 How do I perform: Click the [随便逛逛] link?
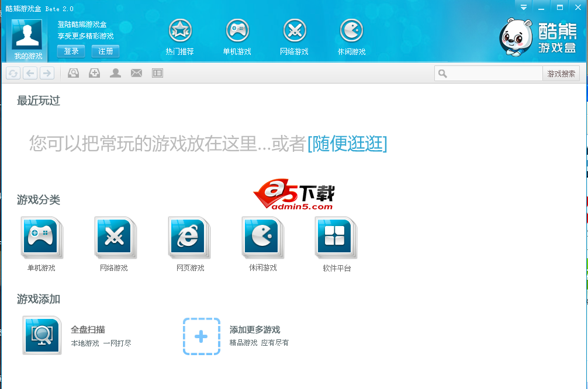[x=347, y=144]
